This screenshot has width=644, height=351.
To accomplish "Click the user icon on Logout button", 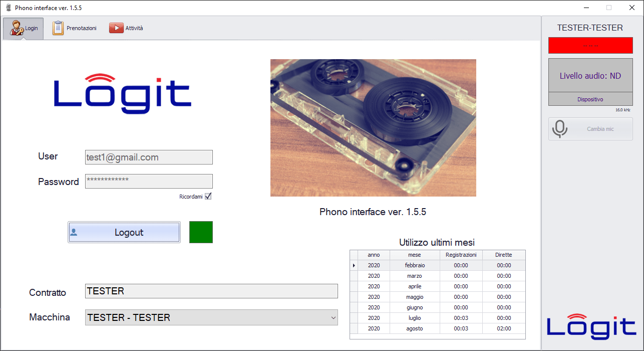I will coord(74,232).
